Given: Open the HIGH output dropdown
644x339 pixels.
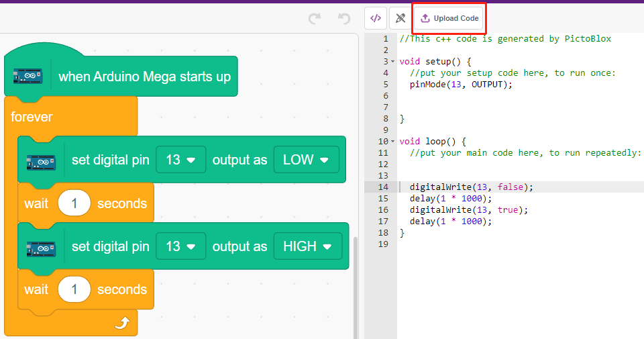Looking at the screenshot, I should pyautogui.click(x=308, y=246).
